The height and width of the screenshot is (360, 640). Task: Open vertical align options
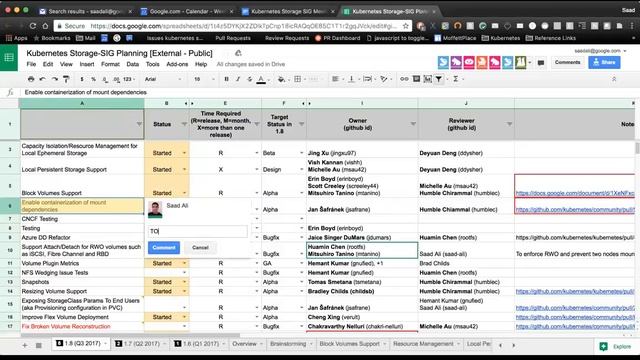pyautogui.click(x=351, y=79)
